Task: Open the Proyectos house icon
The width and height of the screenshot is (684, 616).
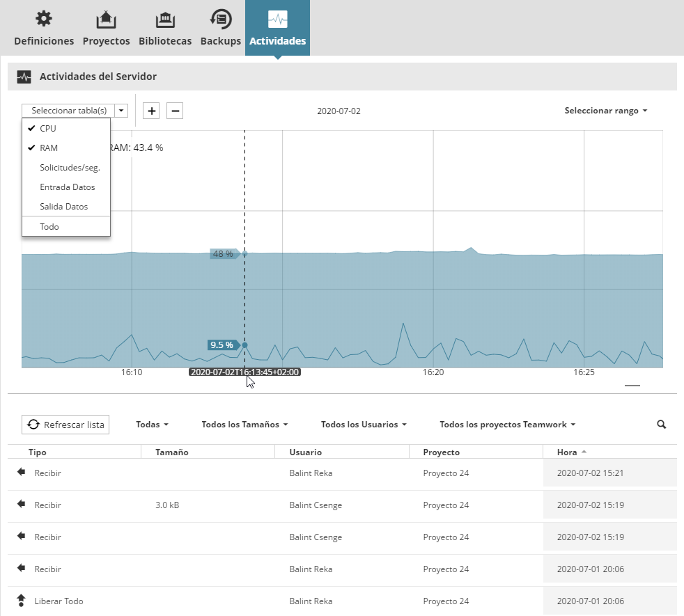Action: click(106, 19)
